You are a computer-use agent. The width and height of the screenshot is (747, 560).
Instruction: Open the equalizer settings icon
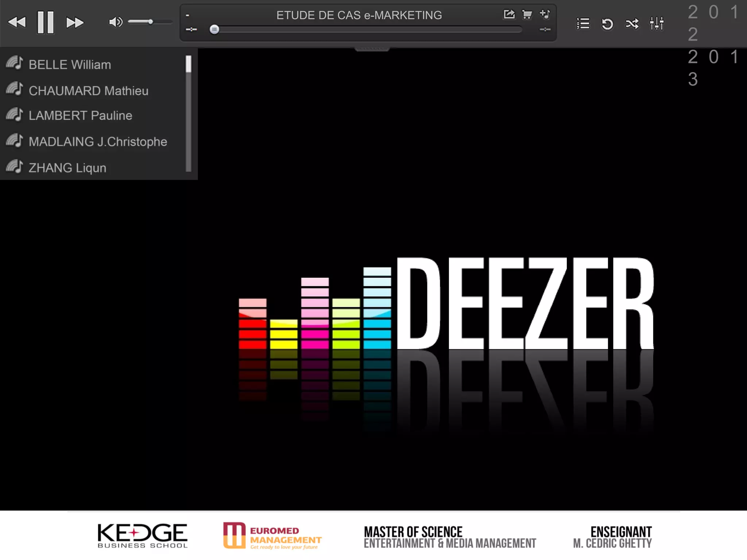tap(657, 24)
